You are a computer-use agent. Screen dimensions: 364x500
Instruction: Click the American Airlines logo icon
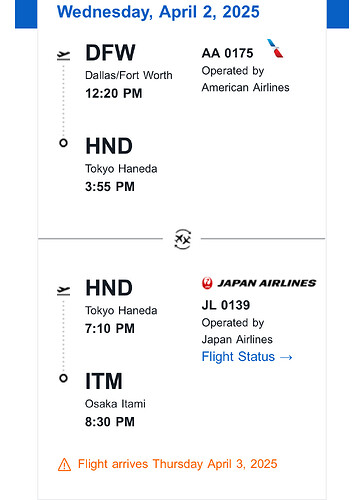(x=275, y=49)
